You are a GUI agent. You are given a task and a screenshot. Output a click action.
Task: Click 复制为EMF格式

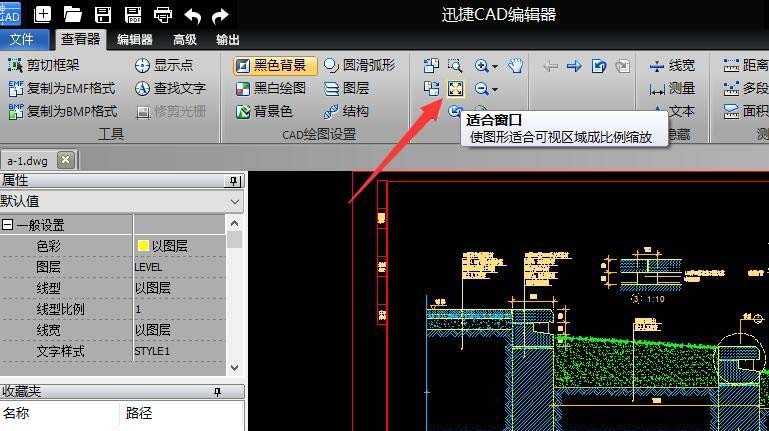(x=61, y=88)
